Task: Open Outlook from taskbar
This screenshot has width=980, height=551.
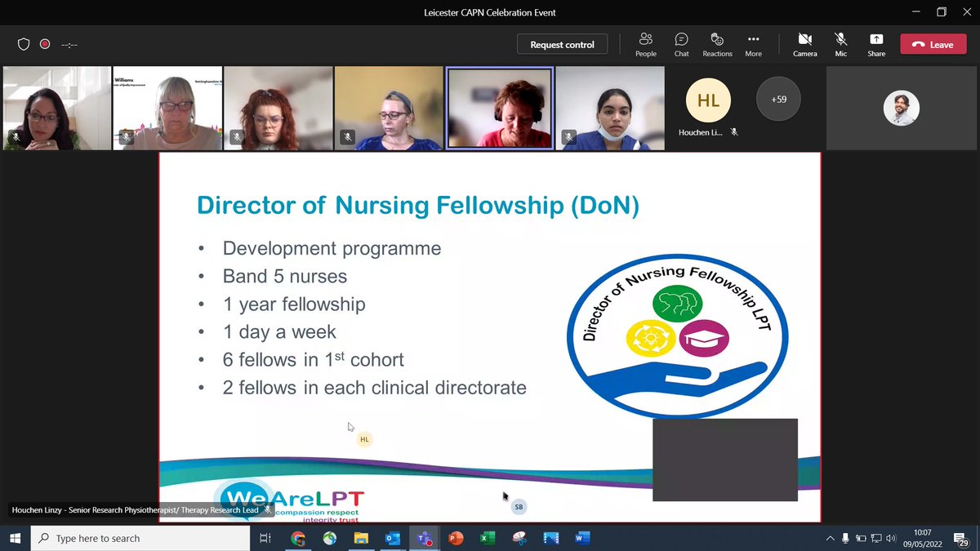Action: click(393, 538)
